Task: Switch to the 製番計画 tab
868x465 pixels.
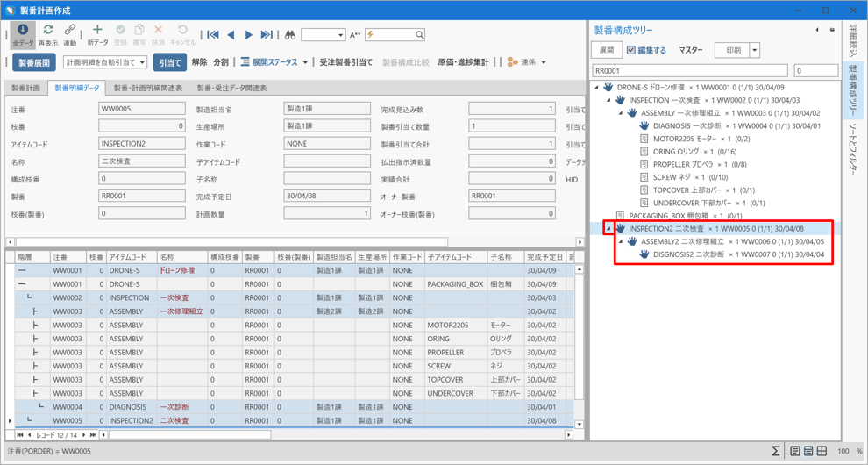Action: tap(25, 88)
